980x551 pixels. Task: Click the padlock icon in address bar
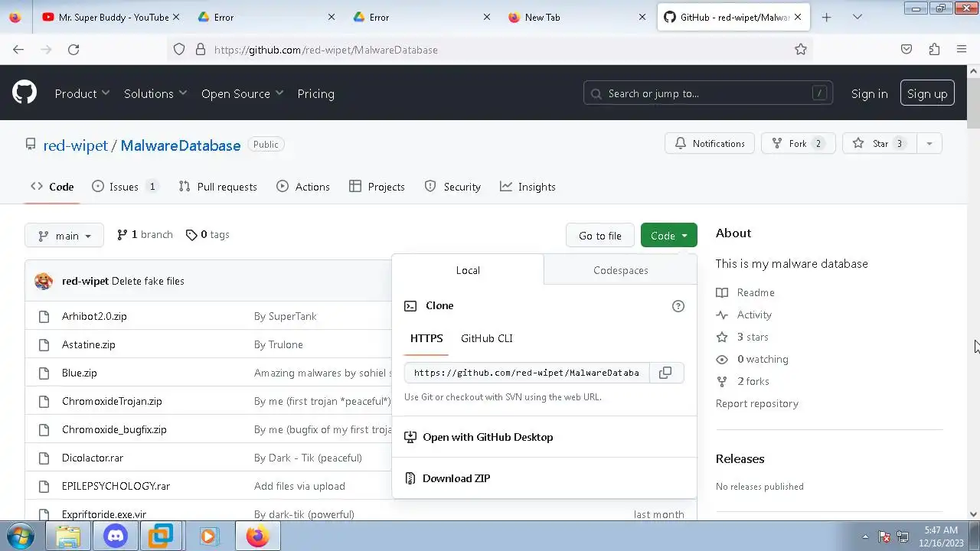(201, 50)
